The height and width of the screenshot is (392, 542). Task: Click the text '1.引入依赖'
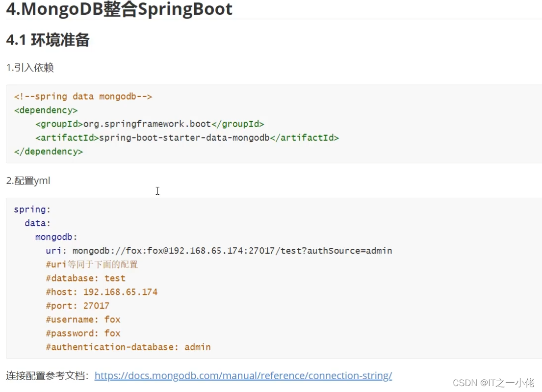(x=30, y=67)
